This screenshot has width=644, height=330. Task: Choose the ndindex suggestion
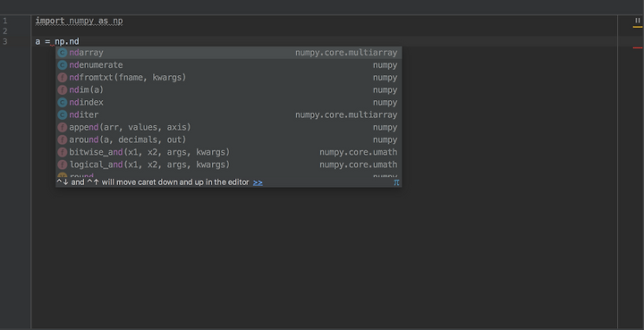[229, 102]
